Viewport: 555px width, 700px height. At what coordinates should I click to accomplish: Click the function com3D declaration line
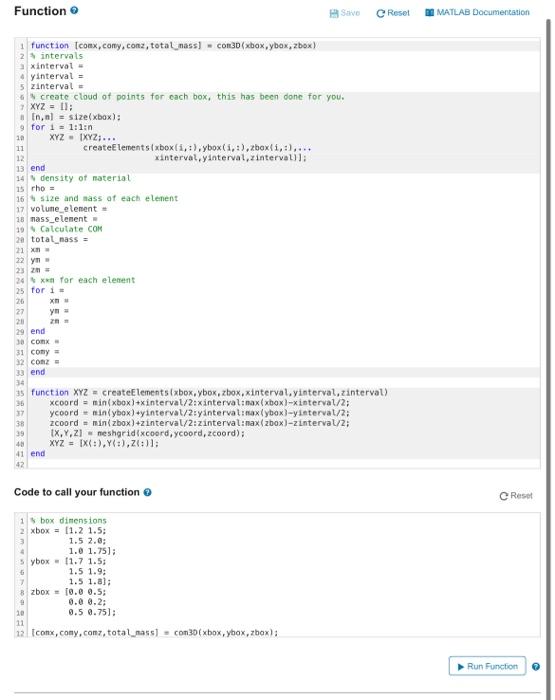[x=173, y=46]
